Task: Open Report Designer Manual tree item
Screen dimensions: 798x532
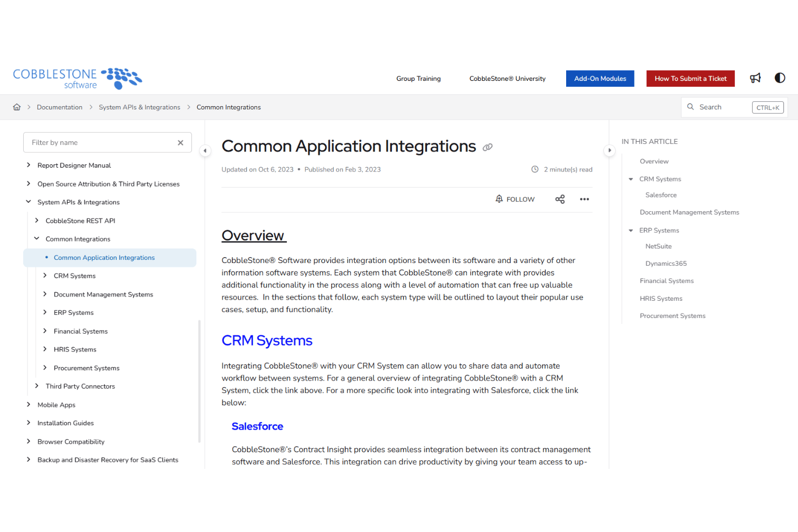Action: (x=74, y=165)
